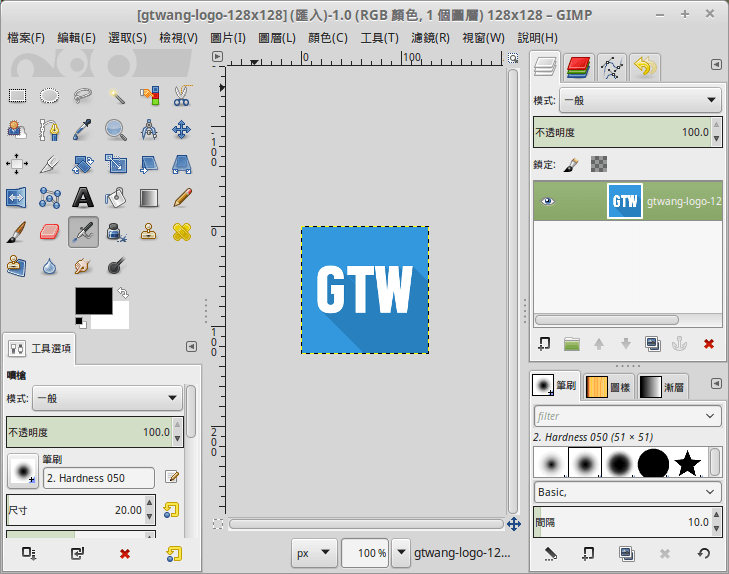Viewport: 729px width, 574px height.
Task: Select the Eraser tool
Action: (49, 232)
